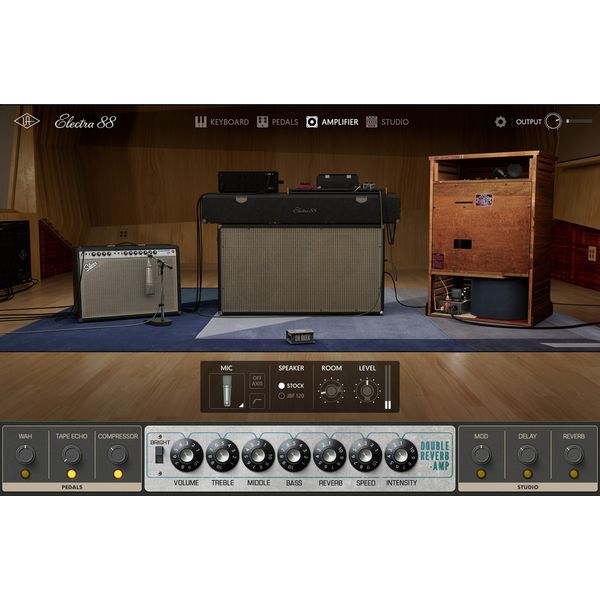
Task: Open the MIC type selector
Action: 227,391
